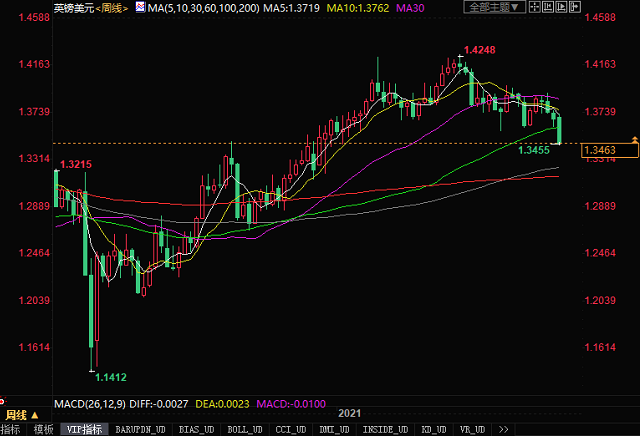Click the 英镑美元 symbol name
Viewport: 640px width, 436px height.
tap(71, 7)
